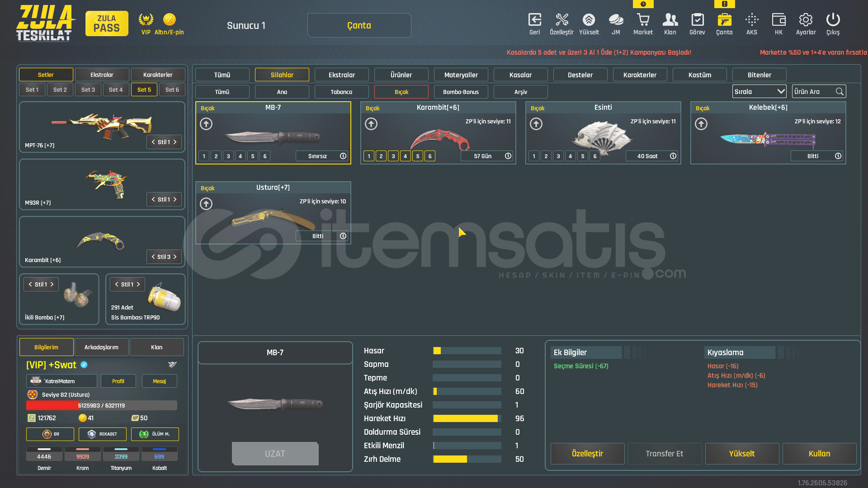Click upgrade arrow icon on Kelebek[+6] card
The width and height of the screenshot is (868, 488).
pyautogui.click(x=701, y=124)
